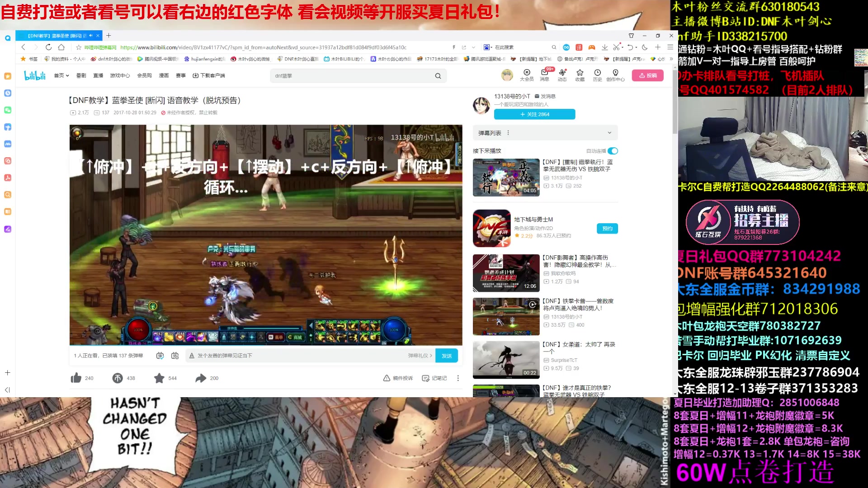Like the video with the thumbs-up icon
868x488 pixels.
point(77,378)
